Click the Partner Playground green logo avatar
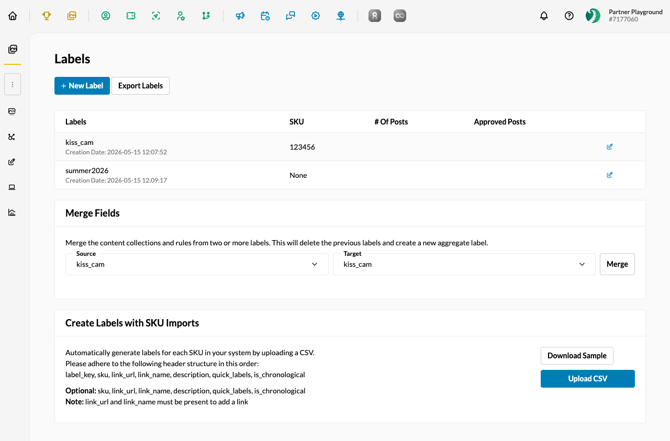The height and width of the screenshot is (441, 670). (593, 16)
